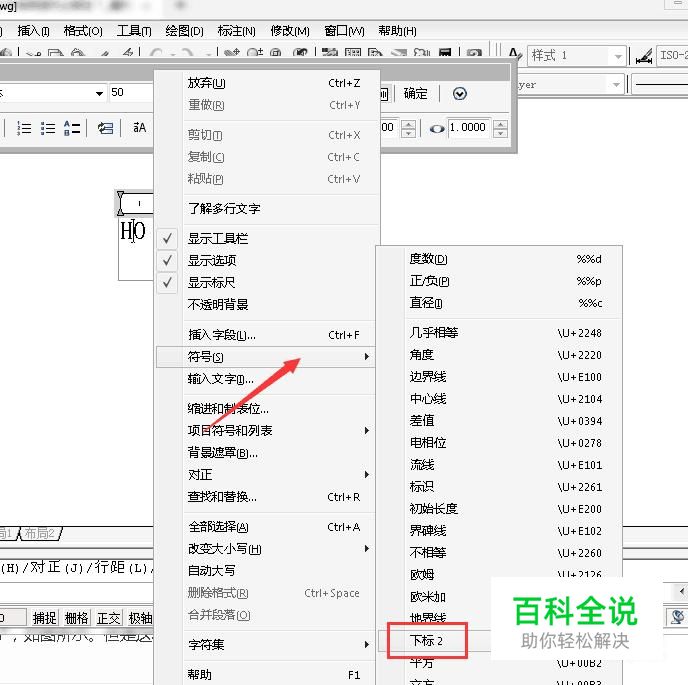The image size is (688, 685).
Task: Open the 插入(I) menu
Action: 33,31
